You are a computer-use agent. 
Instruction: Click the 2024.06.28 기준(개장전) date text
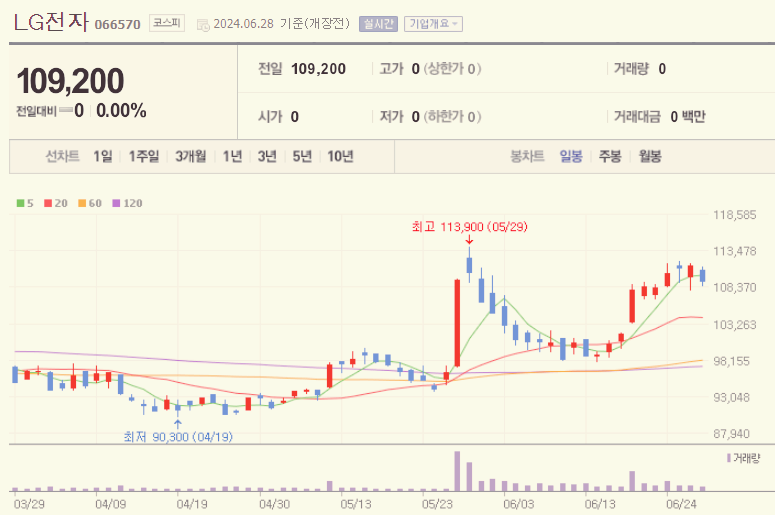point(281,24)
